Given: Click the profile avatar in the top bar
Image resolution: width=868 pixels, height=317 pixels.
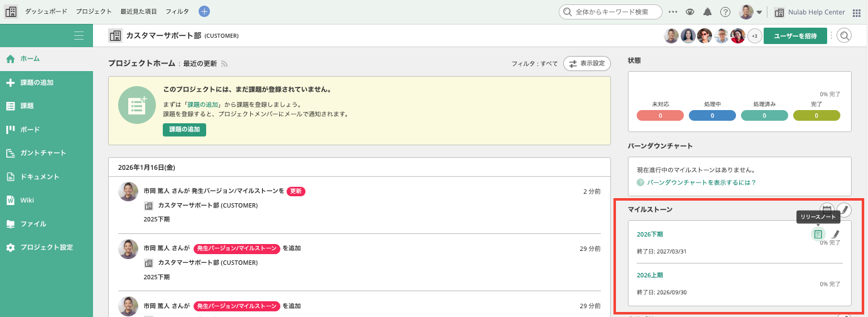Looking at the screenshot, I should click(x=746, y=11).
